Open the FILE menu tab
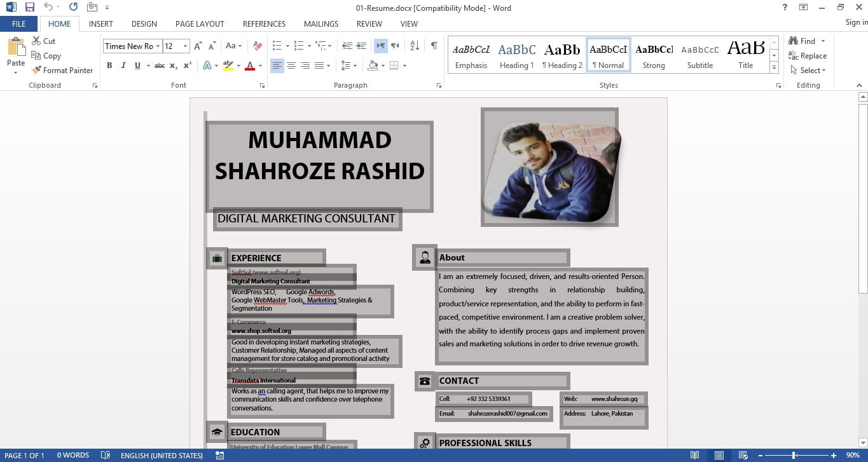The height and width of the screenshot is (462, 868). click(x=19, y=24)
